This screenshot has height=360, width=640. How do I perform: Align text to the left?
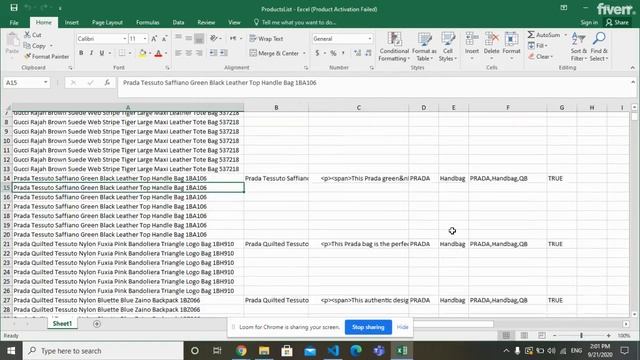(x=178, y=53)
